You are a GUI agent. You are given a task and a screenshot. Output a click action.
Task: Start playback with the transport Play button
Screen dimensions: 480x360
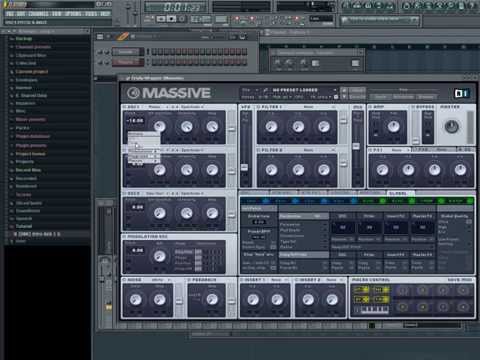click(161, 19)
